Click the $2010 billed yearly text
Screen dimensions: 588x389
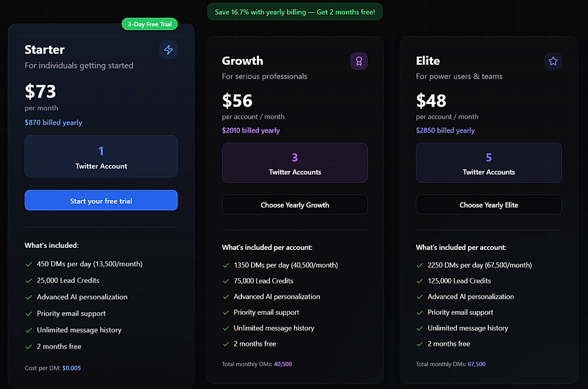click(250, 131)
